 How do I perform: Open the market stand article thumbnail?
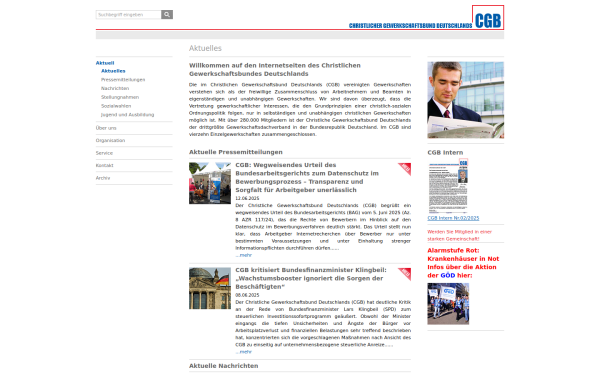click(210, 183)
